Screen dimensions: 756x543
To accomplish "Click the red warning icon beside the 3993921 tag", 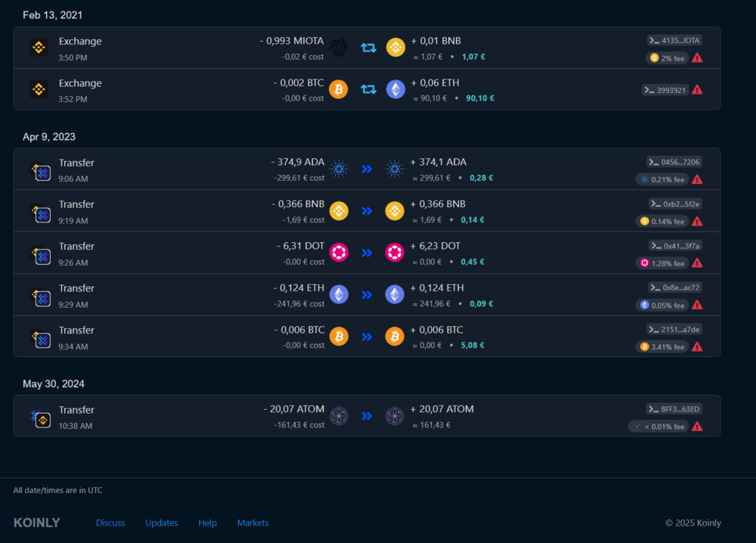I will tap(697, 90).
